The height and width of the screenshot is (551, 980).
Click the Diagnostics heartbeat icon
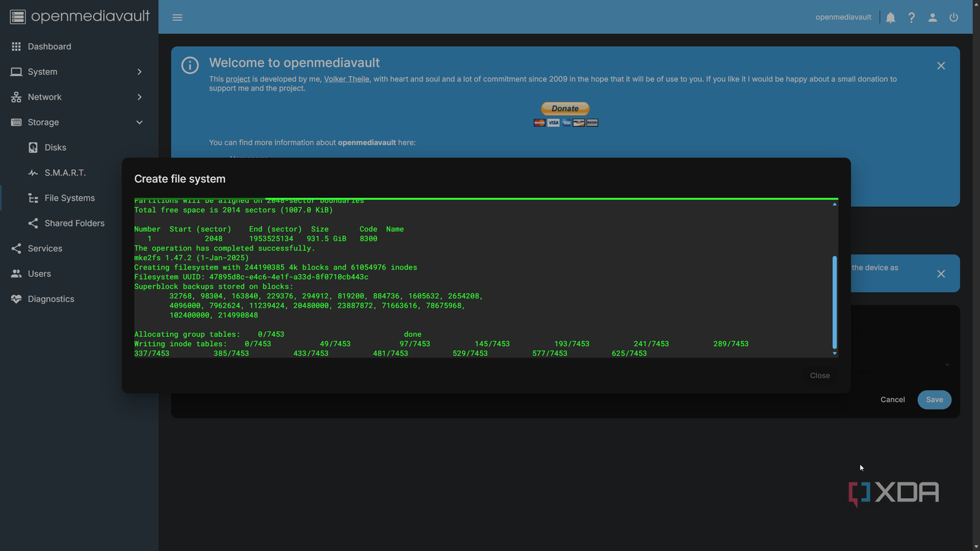[16, 299]
